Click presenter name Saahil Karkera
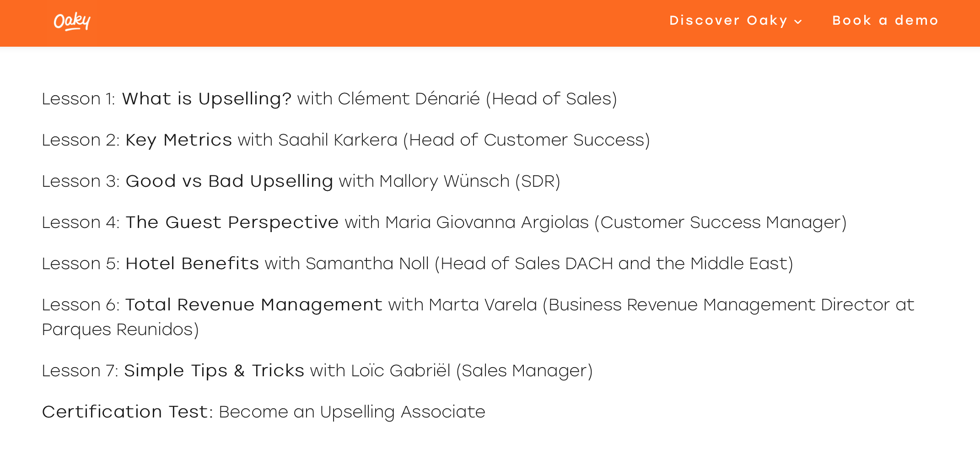This screenshot has width=980, height=466. tap(338, 140)
